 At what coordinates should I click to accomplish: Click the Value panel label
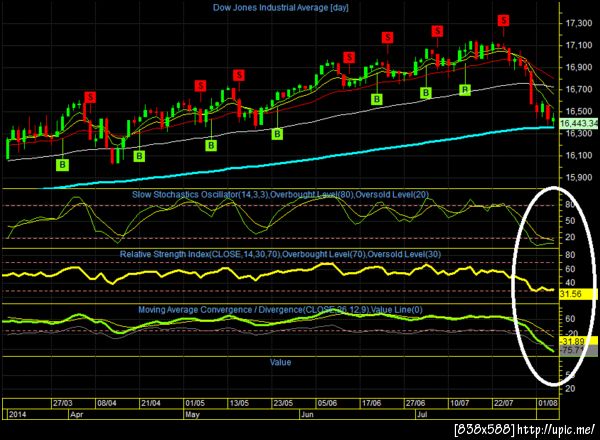280,362
